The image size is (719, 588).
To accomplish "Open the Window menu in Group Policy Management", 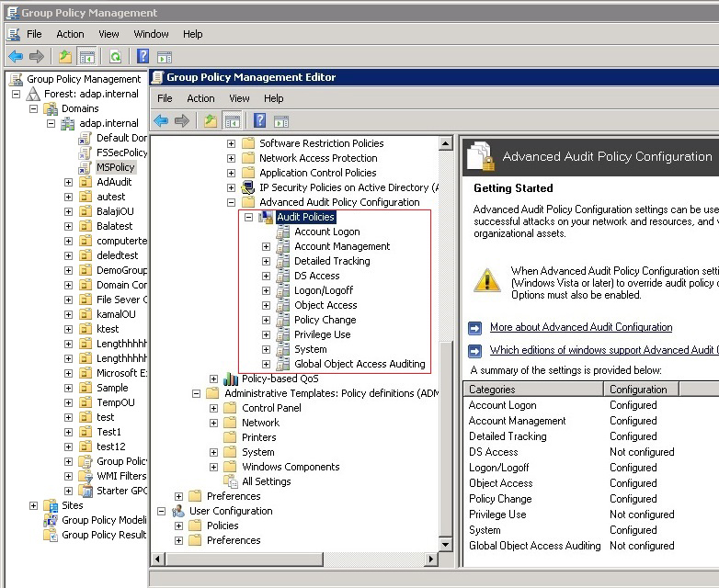I will pos(151,34).
